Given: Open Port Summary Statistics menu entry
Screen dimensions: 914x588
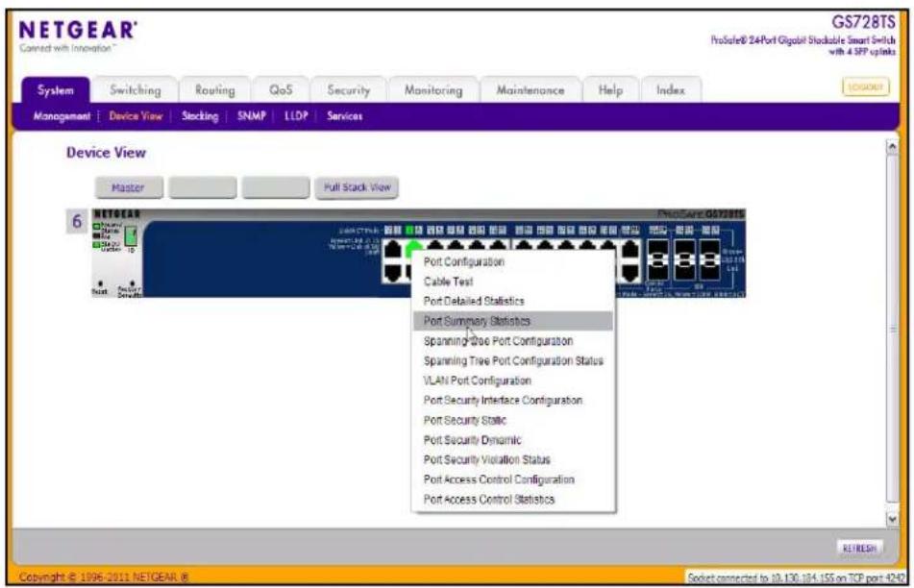Looking at the screenshot, I should 513,321.
